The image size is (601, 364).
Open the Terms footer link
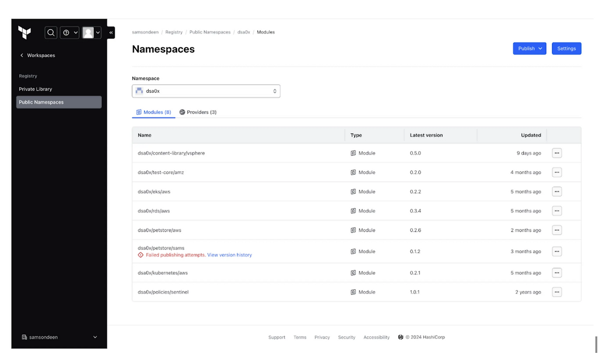coord(300,337)
